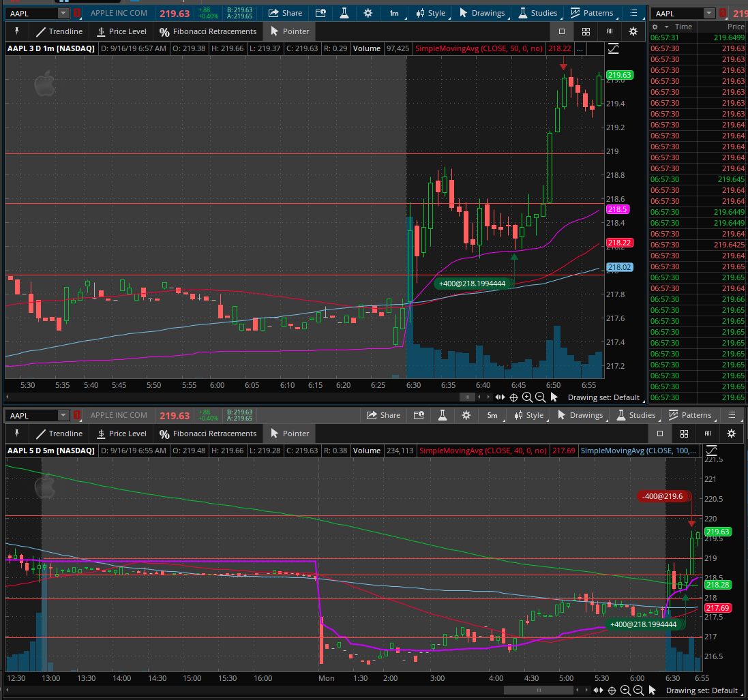748x700 pixels.
Task: Select Price Level tool in bottom toolbar
Action: (121, 433)
